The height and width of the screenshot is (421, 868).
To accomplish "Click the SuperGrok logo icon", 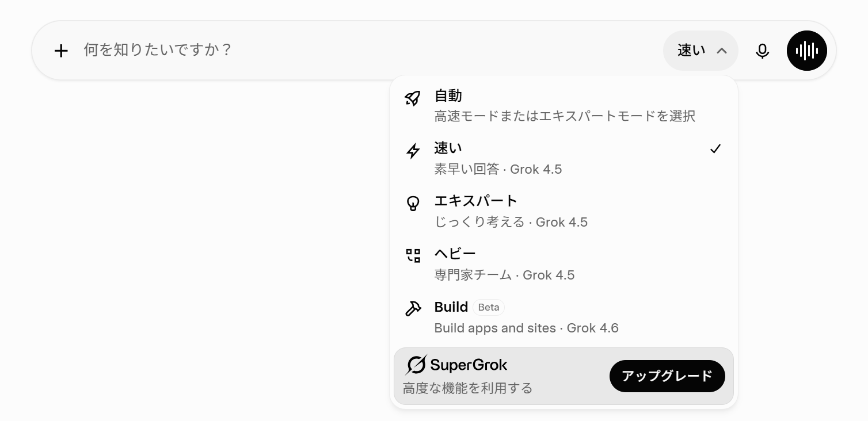I will (x=416, y=365).
